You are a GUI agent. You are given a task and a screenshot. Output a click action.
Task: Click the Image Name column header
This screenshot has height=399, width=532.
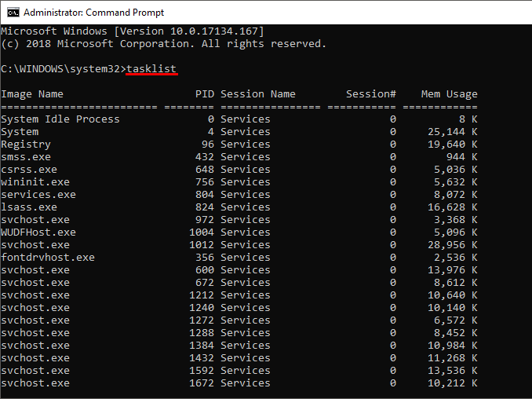[x=32, y=94]
